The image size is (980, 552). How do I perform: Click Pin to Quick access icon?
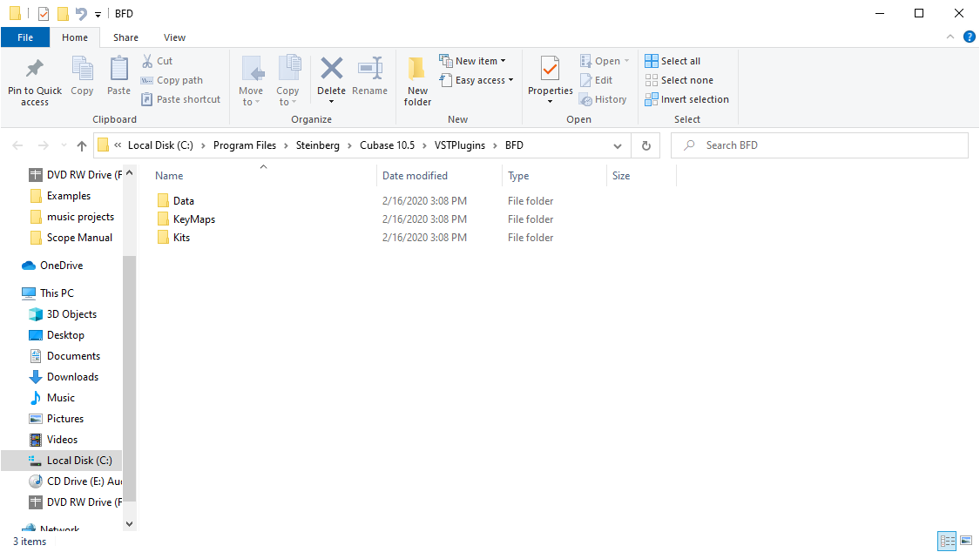pos(34,69)
